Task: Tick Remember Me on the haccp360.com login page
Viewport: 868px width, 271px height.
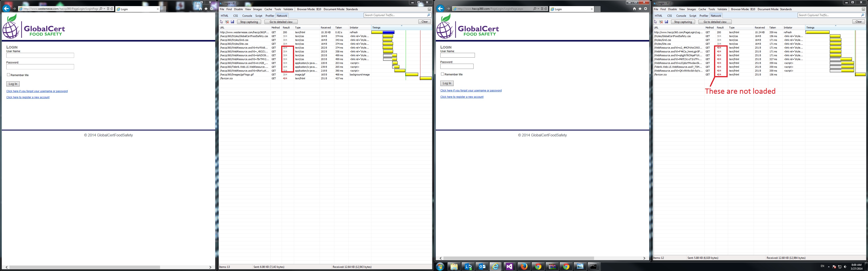Action: [x=442, y=74]
